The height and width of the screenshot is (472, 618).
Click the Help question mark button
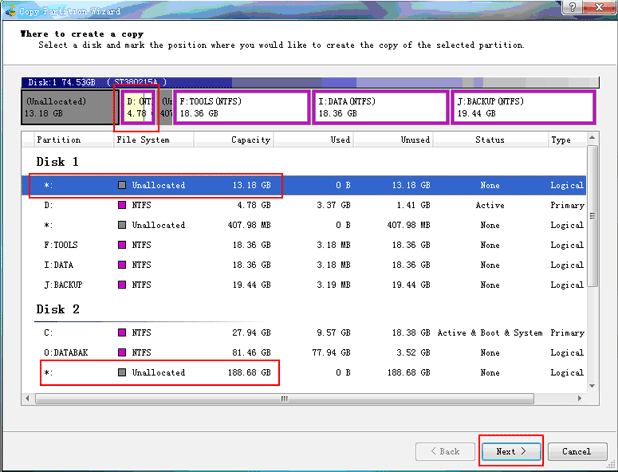[x=572, y=7]
